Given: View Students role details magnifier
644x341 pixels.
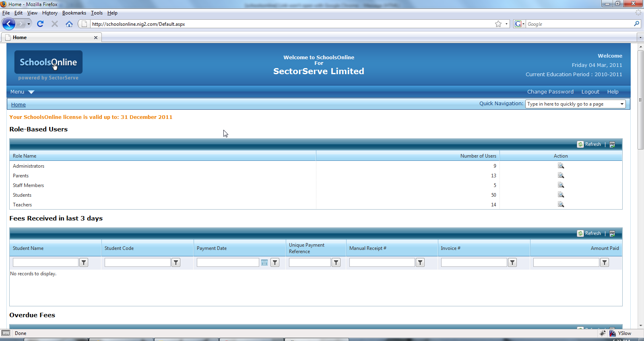Looking at the screenshot, I should pyautogui.click(x=561, y=195).
